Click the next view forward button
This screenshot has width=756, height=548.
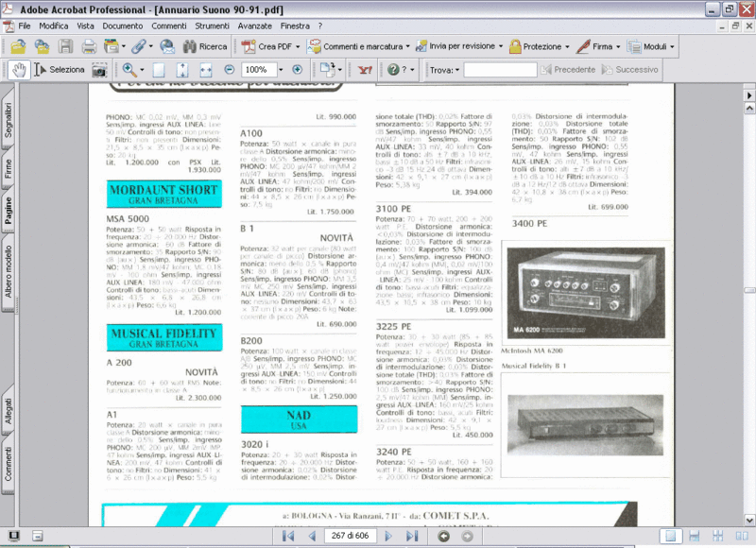click(x=467, y=536)
